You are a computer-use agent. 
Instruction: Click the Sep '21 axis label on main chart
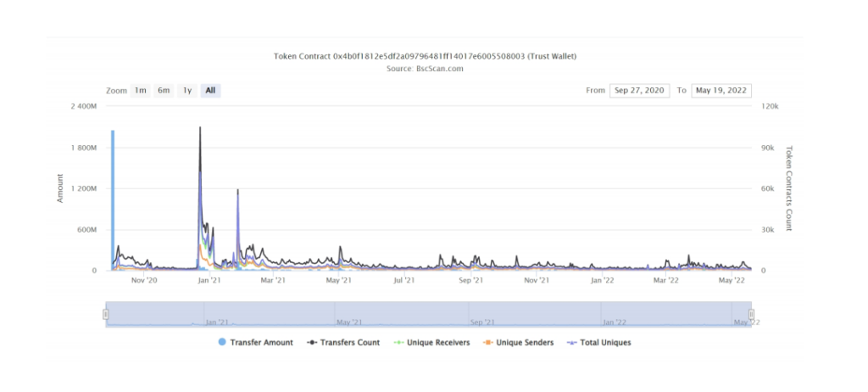471,281
